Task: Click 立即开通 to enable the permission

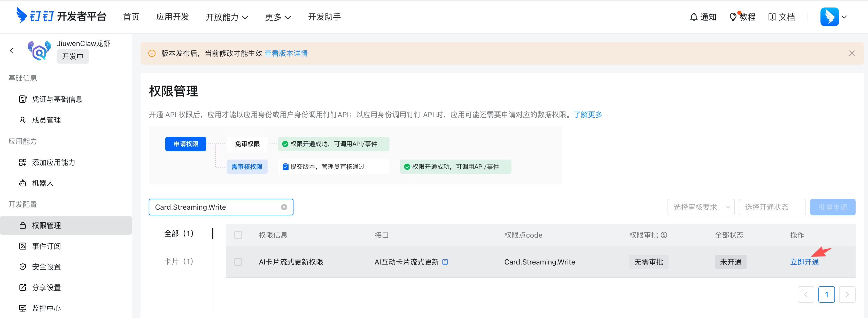Action: (x=805, y=262)
